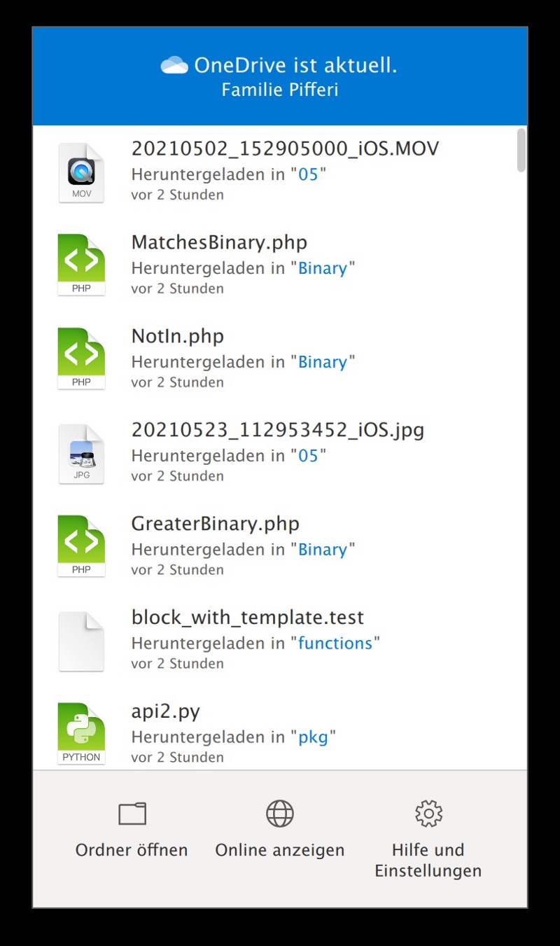Click Online anzeigen globe button
This screenshot has width=560, height=946.
click(x=280, y=830)
